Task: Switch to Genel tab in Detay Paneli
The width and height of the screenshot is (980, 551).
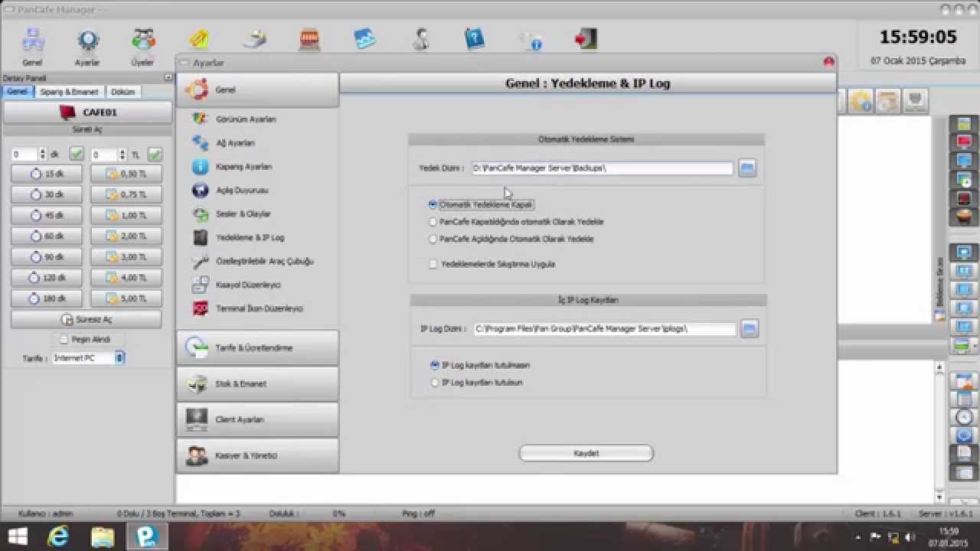Action: 17,92
